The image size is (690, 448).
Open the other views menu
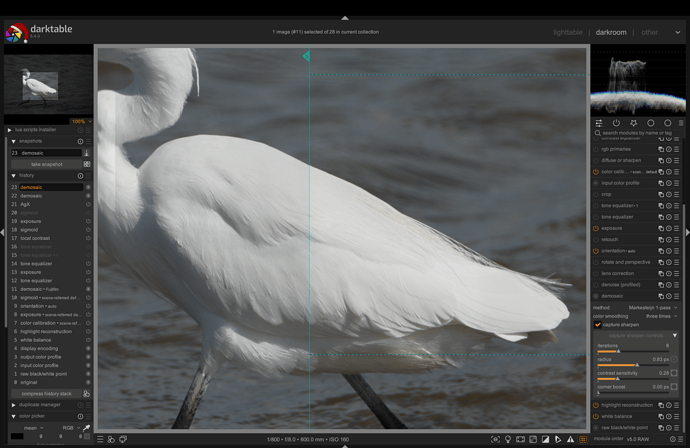point(650,33)
